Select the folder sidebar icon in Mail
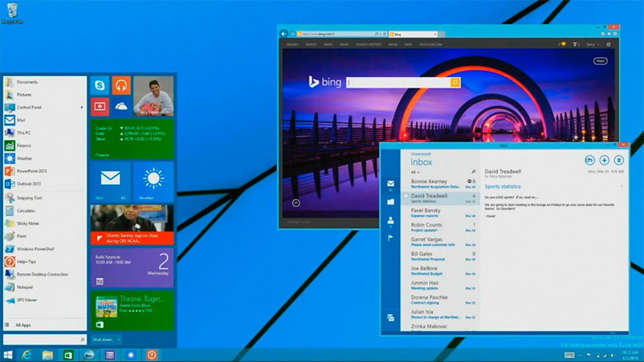This screenshot has width=644, height=362. [390, 202]
